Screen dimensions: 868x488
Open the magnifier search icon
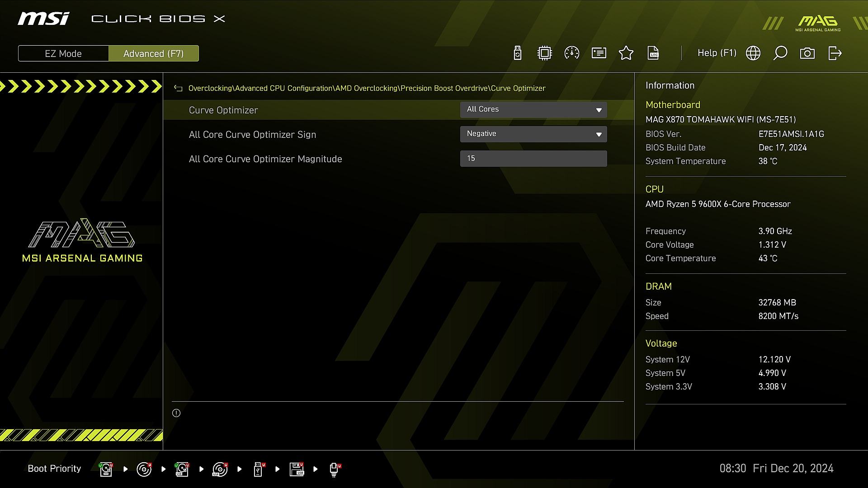tap(780, 53)
